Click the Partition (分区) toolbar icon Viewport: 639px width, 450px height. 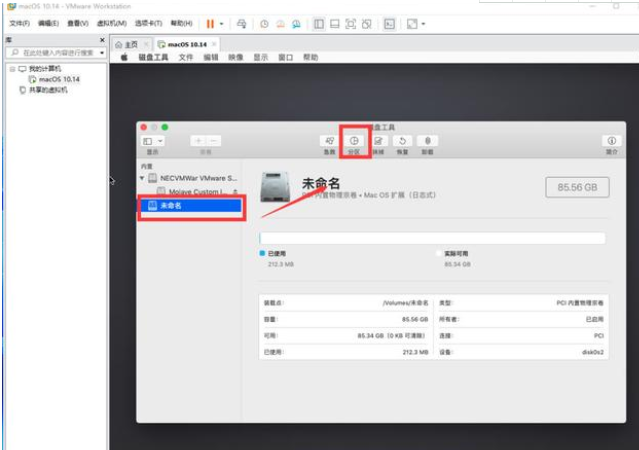pyautogui.click(x=354, y=141)
